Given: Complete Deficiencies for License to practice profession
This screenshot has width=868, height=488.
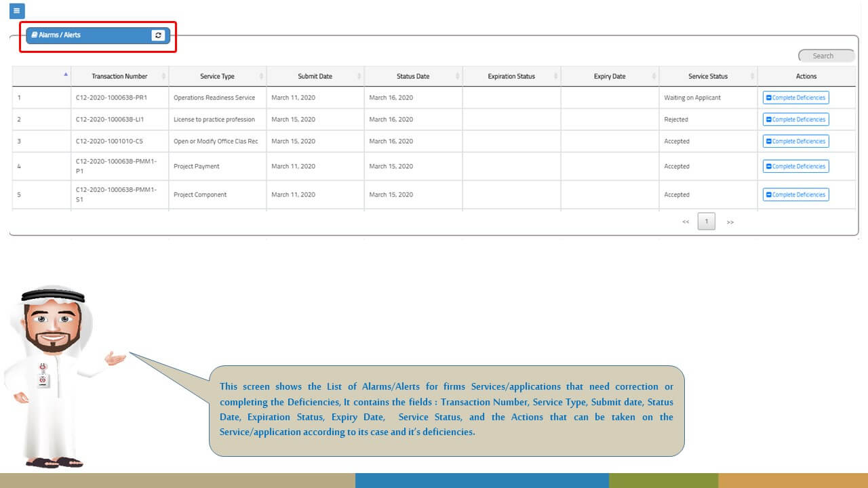Looking at the screenshot, I should coord(795,119).
